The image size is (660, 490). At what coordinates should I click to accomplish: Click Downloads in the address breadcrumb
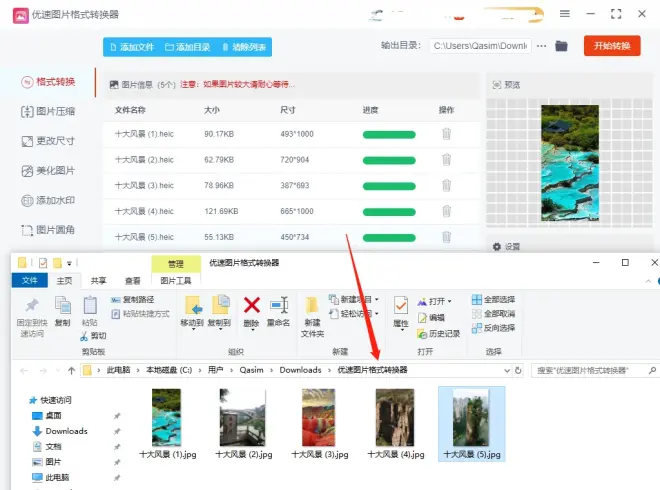(x=301, y=370)
